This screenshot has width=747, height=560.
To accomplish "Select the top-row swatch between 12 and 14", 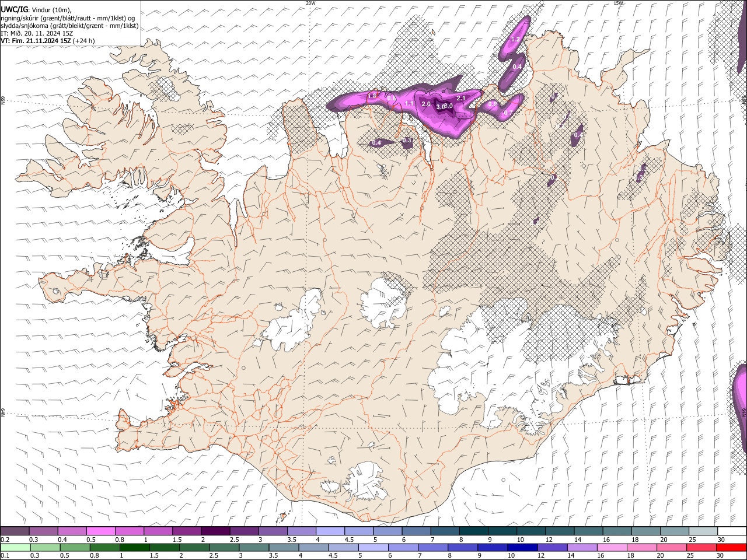I will 560,531.
